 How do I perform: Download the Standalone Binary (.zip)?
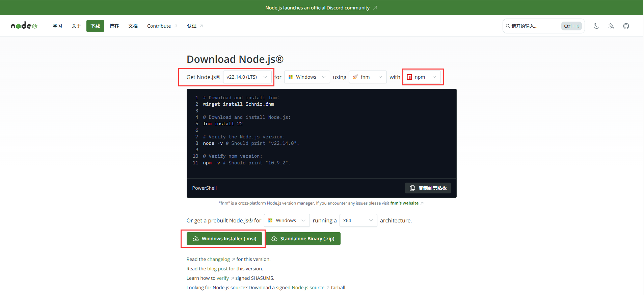click(x=303, y=239)
